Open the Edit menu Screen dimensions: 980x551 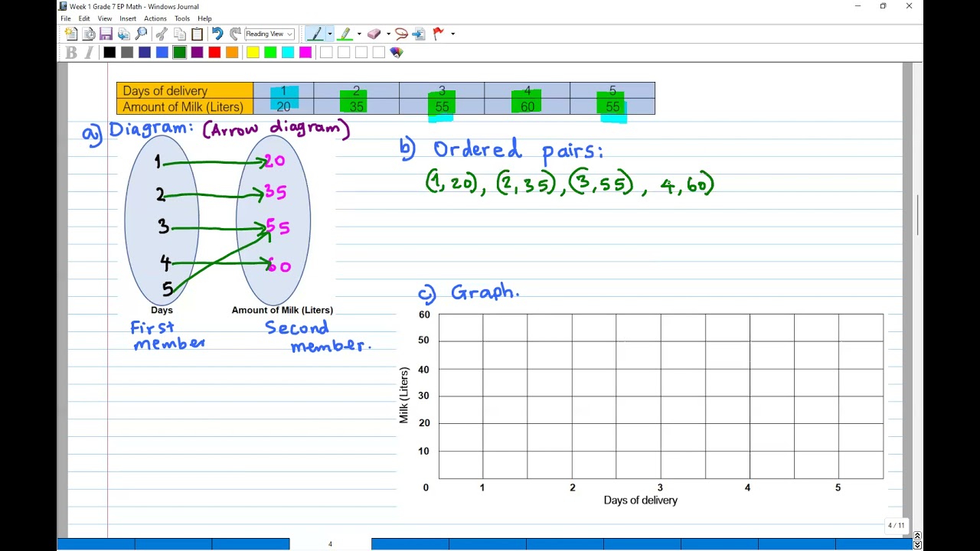[x=84, y=18]
